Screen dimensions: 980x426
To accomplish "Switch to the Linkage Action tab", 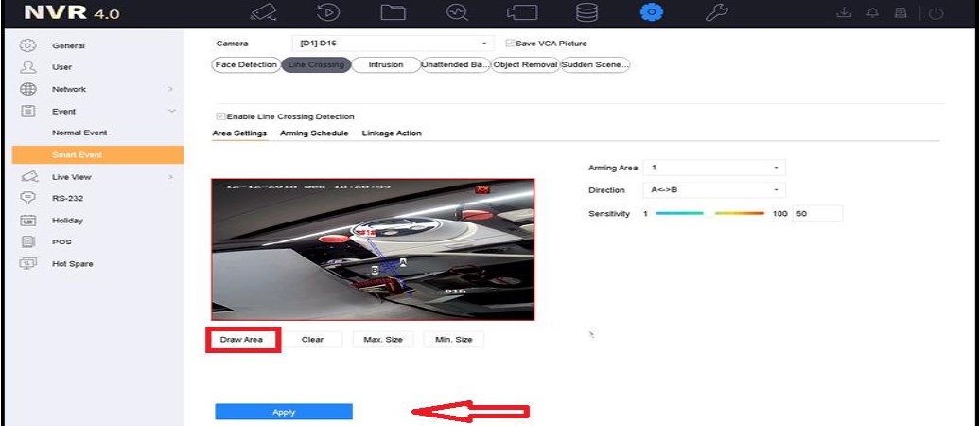I will pos(392,133).
